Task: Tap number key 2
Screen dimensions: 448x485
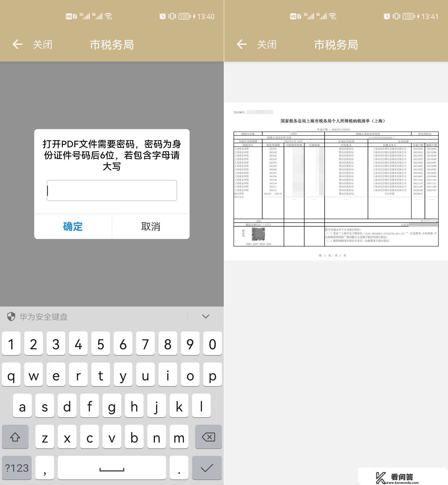Action: click(x=33, y=344)
